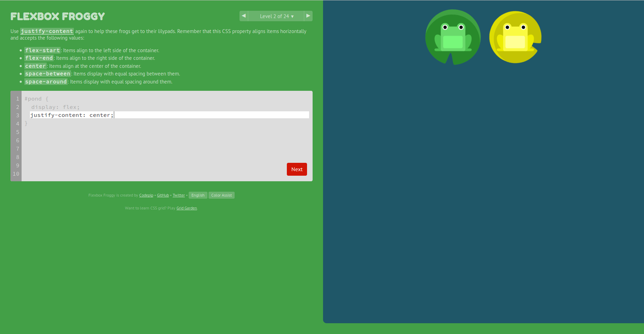
Task: Click the space-around value label
Action: tap(46, 82)
